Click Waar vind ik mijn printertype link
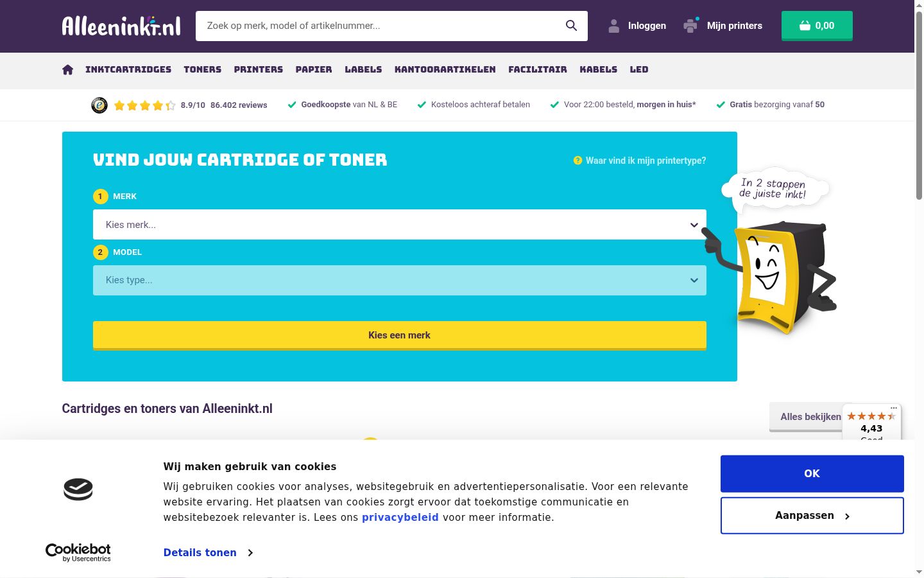This screenshot has height=578, width=924. [646, 161]
